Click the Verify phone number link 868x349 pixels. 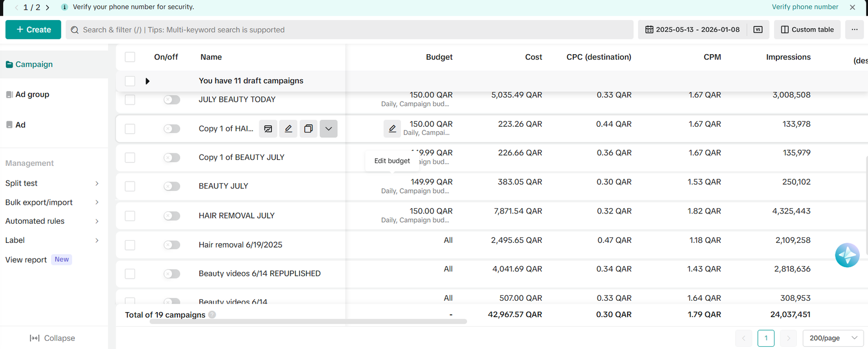pos(805,7)
